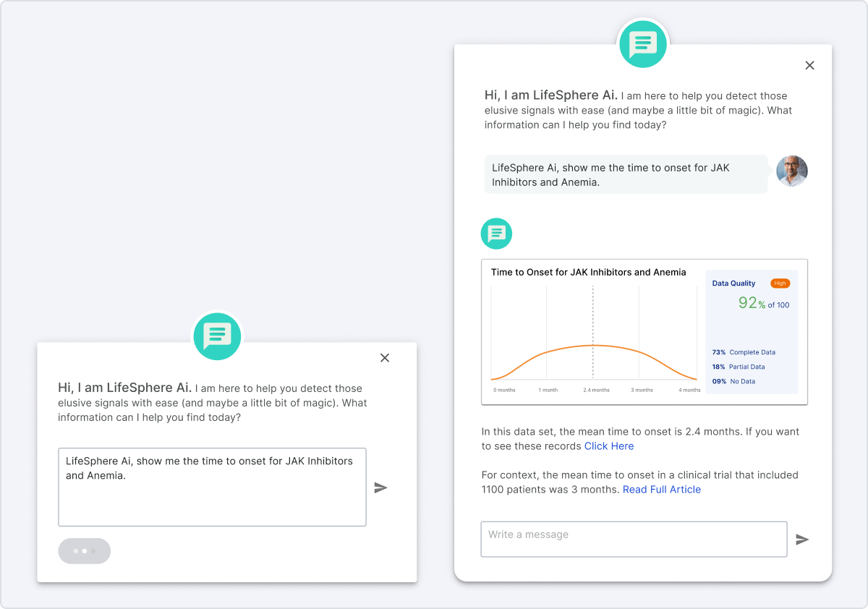The height and width of the screenshot is (609, 868).
Task: Click the 92% of 100 quality score
Action: tap(764, 304)
